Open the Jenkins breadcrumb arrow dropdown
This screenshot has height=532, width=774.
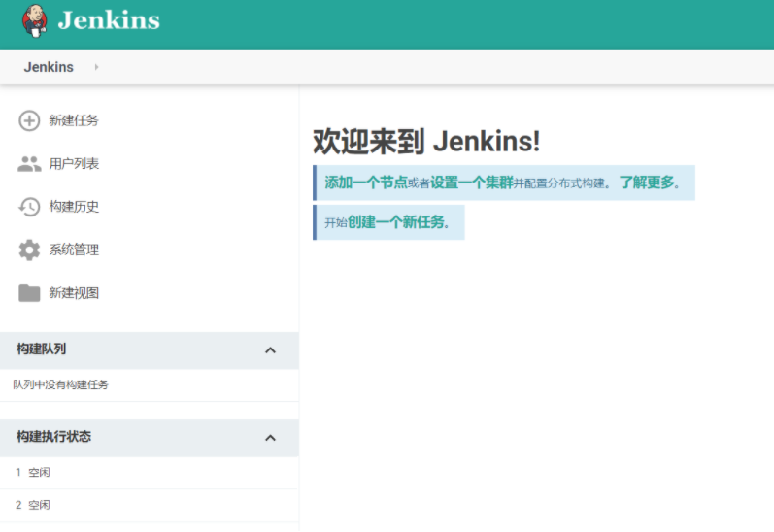point(97,67)
